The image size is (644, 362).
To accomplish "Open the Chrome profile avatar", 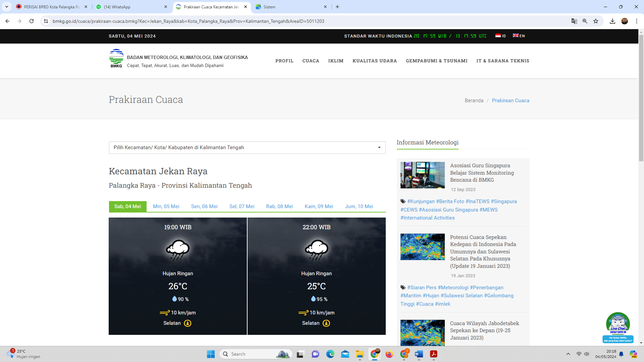I will [x=625, y=21].
